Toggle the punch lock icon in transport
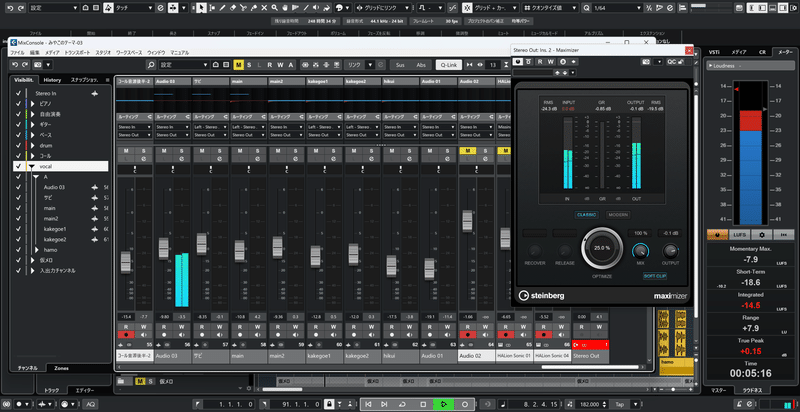This screenshot has height=412, width=800. tap(330, 404)
